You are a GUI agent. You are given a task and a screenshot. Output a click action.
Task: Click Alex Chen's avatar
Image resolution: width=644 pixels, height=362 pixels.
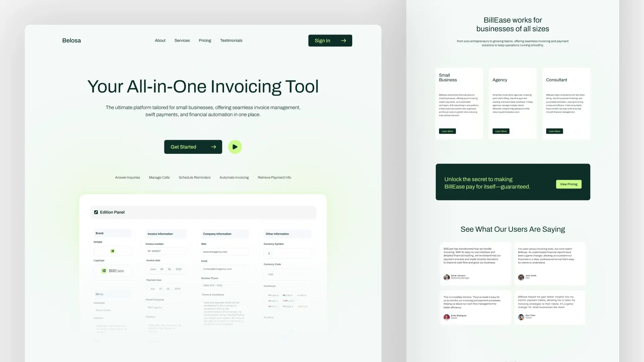[521, 317]
